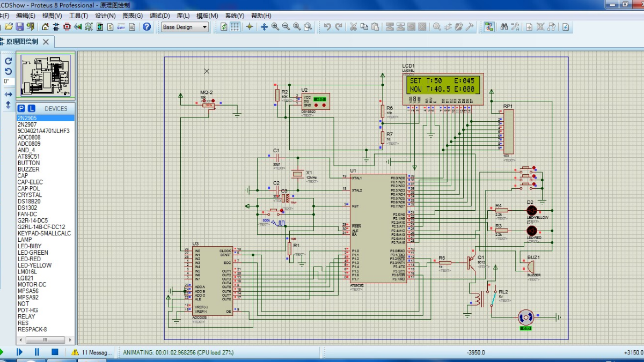This screenshot has width=644, height=362.
Task: Open the 模版(M) menu
Action: [207, 16]
